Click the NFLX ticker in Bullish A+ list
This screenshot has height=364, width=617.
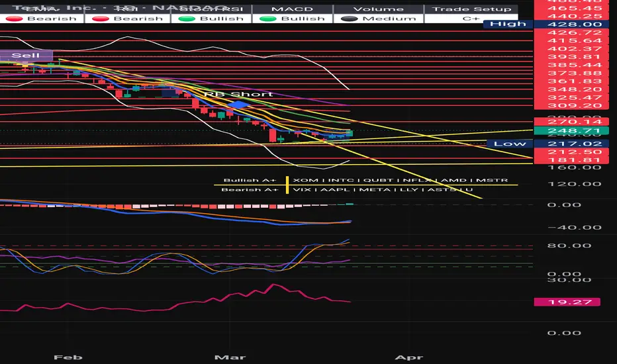pos(417,180)
